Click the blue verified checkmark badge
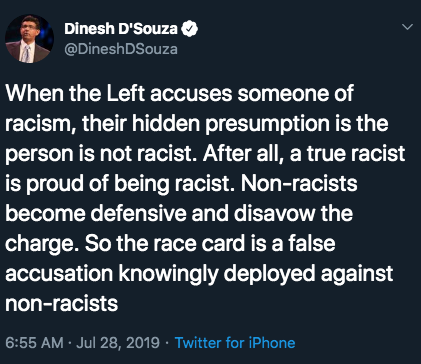 click(189, 29)
